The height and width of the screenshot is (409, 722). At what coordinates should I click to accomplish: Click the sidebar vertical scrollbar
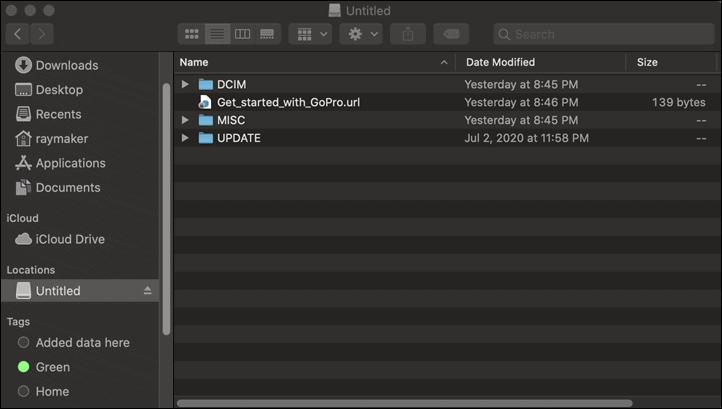tap(166, 209)
